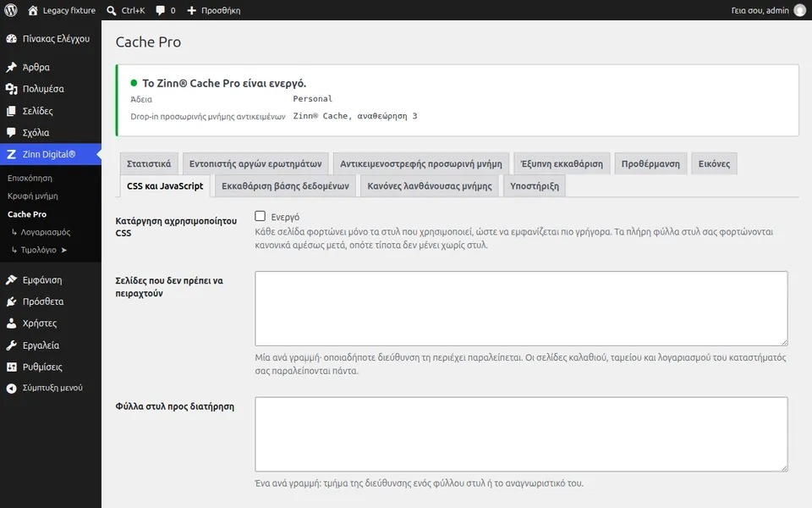Click the Σελίδες pages icon

(x=11, y=111)
